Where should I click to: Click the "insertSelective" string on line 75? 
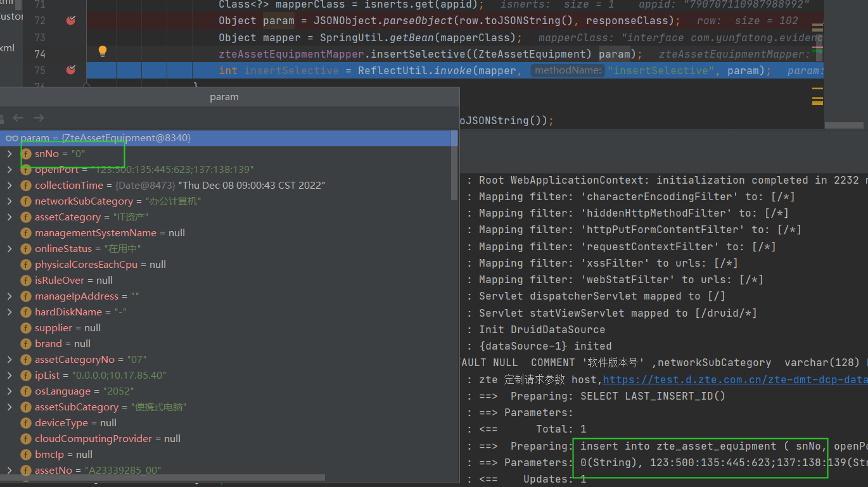click(661, 70)
